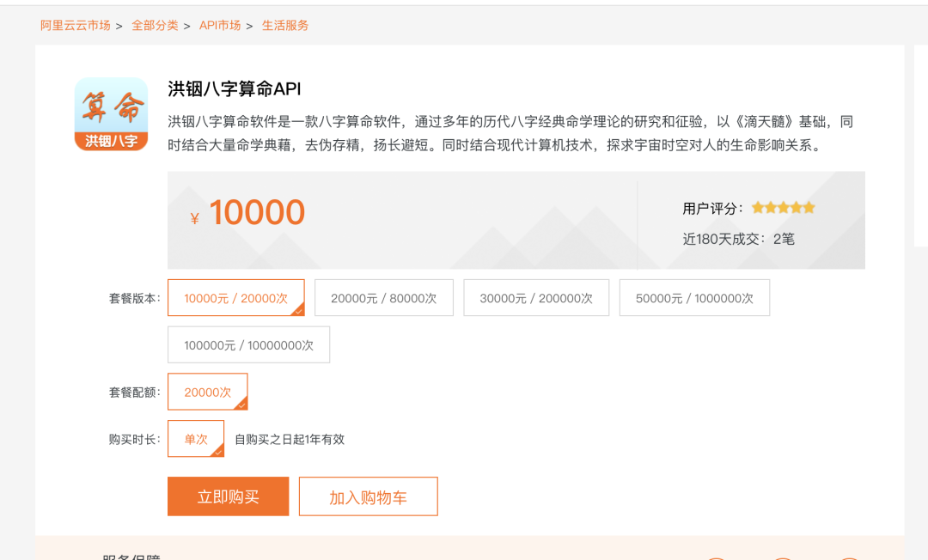The height and width of the screenshot is (560, 928).
Task: Click the third star of the user rating
Action: [783, 207]
